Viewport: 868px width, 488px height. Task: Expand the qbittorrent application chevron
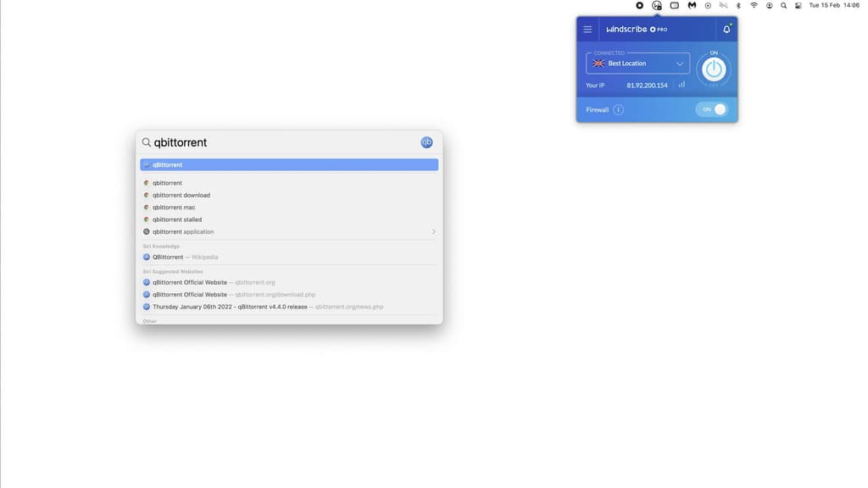point(433,232)
